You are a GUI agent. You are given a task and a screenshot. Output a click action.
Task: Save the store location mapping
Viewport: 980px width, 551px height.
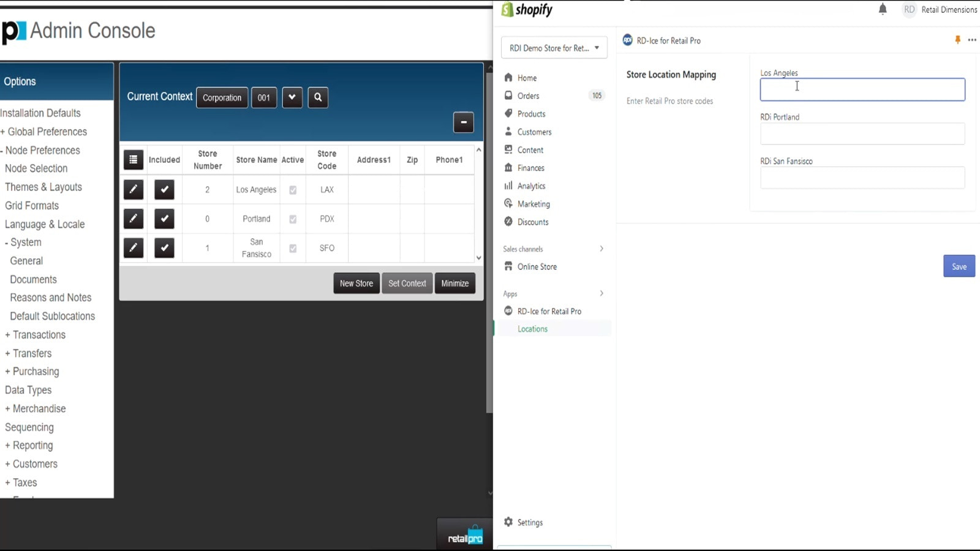(x=959, y=266)
